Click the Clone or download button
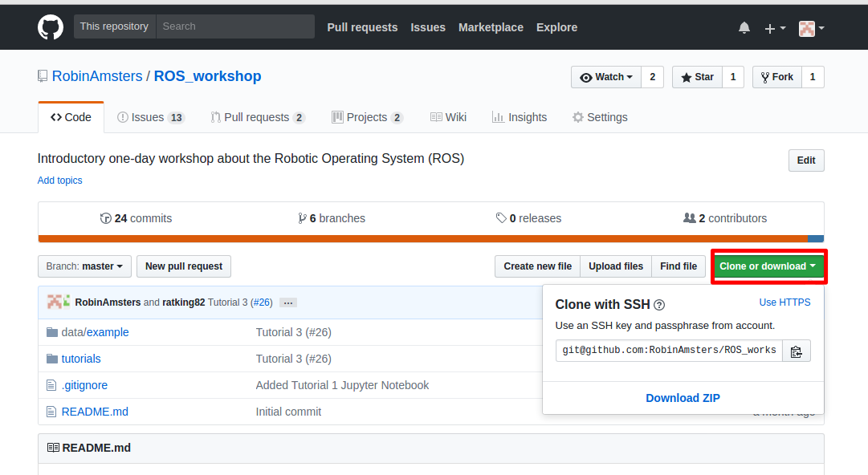The width and height of the screenshot is (868, 475). [x=768, y=266]
